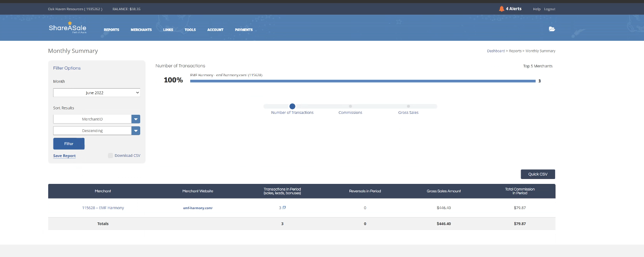The height and width of the screenshot is (257, 644).
Task: Open the Reports menu
Action: click(111, 30)
